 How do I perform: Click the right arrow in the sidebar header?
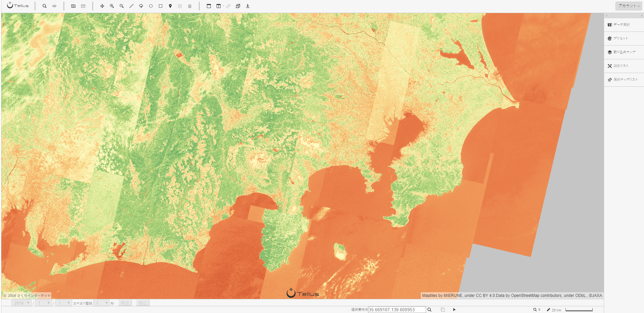point(642,16)
